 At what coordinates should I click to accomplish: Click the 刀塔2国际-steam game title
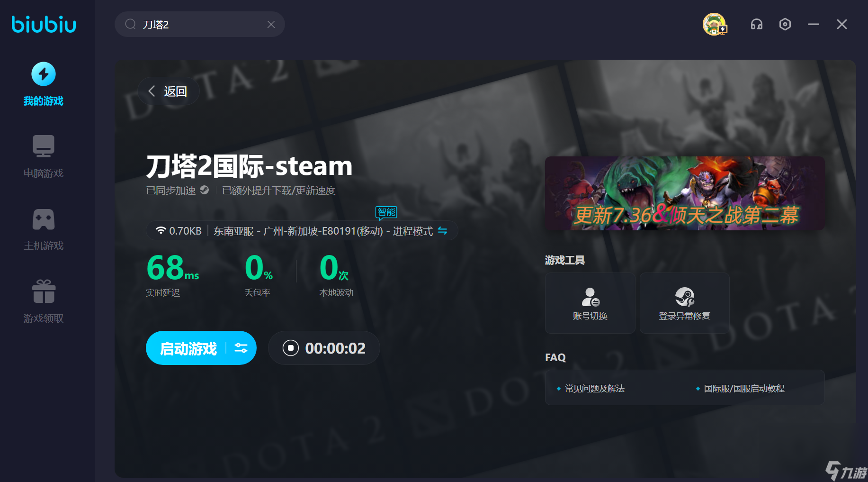(x=250, y=166)
